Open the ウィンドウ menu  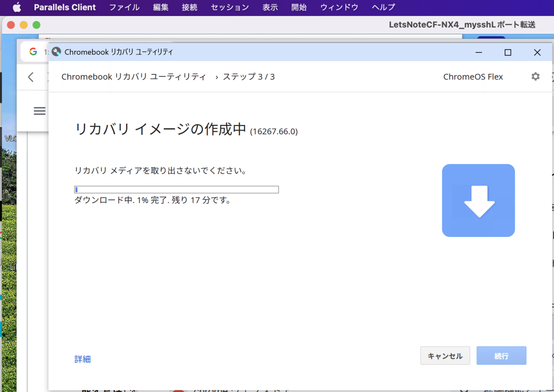pos(339,7)
